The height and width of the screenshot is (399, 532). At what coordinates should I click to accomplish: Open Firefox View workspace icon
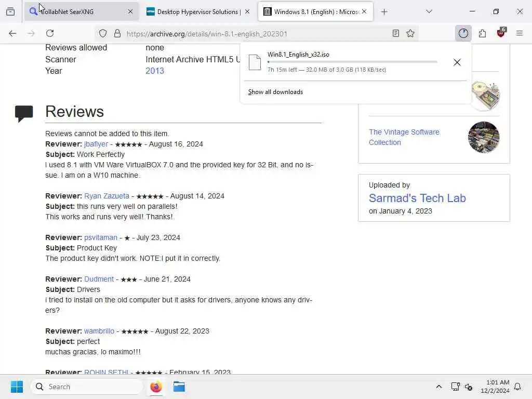10,12
